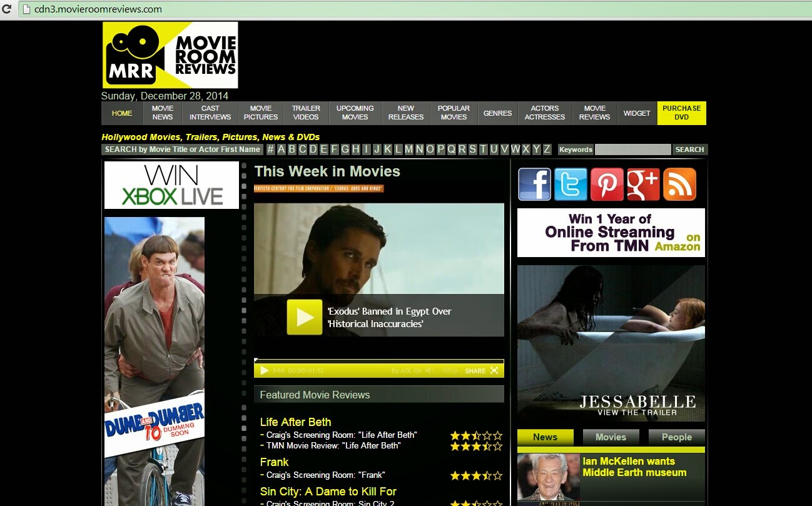Open the TRAILER VIDEOS menu item
Image resolution: width=812 pixels, height=506 pixels.
click(x=306, y=113)
